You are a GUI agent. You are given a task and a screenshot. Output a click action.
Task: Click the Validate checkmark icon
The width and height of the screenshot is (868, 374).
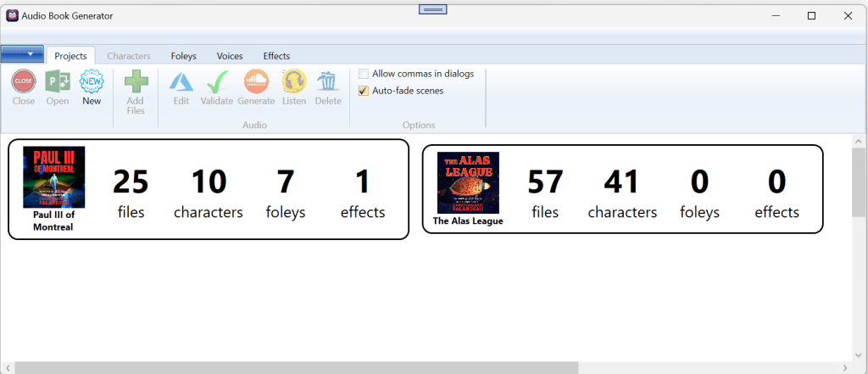click(x=217, y=81)
